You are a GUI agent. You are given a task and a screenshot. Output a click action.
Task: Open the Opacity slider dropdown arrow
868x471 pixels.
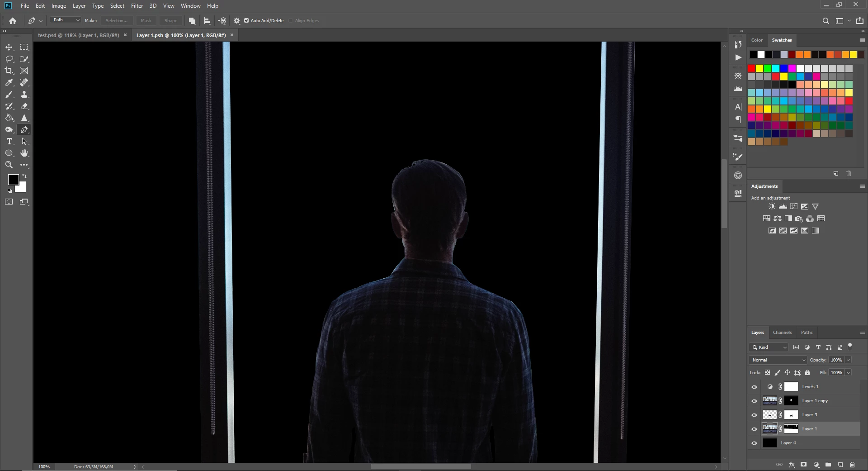point(848,360)
